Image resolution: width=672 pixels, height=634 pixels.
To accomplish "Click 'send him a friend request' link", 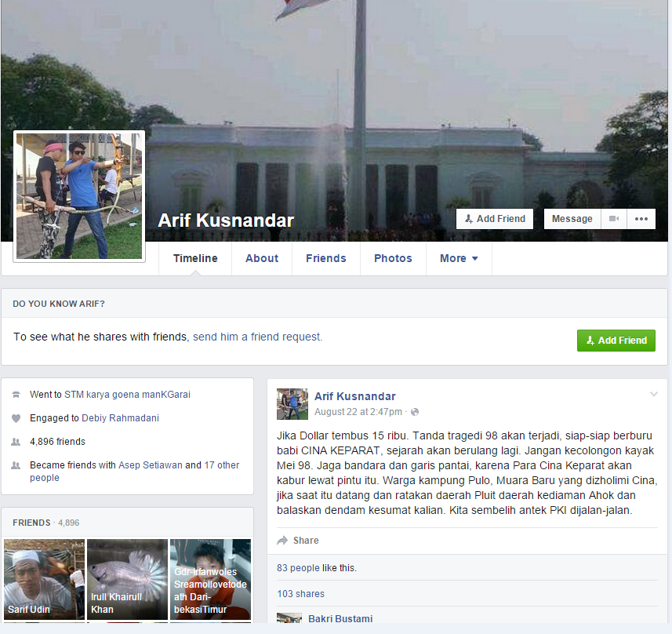I will click(257, 337).
